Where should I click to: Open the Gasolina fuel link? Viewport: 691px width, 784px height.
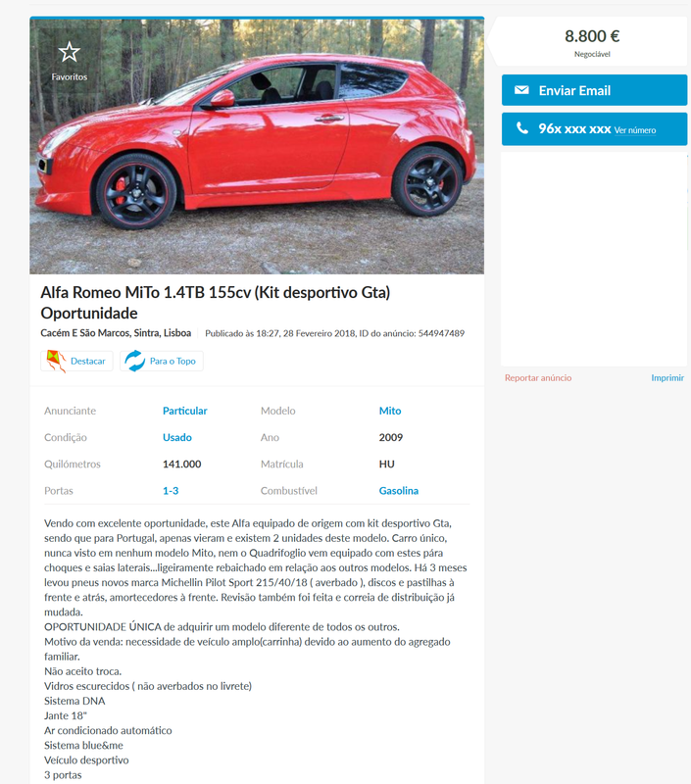[x=399, y=491]
